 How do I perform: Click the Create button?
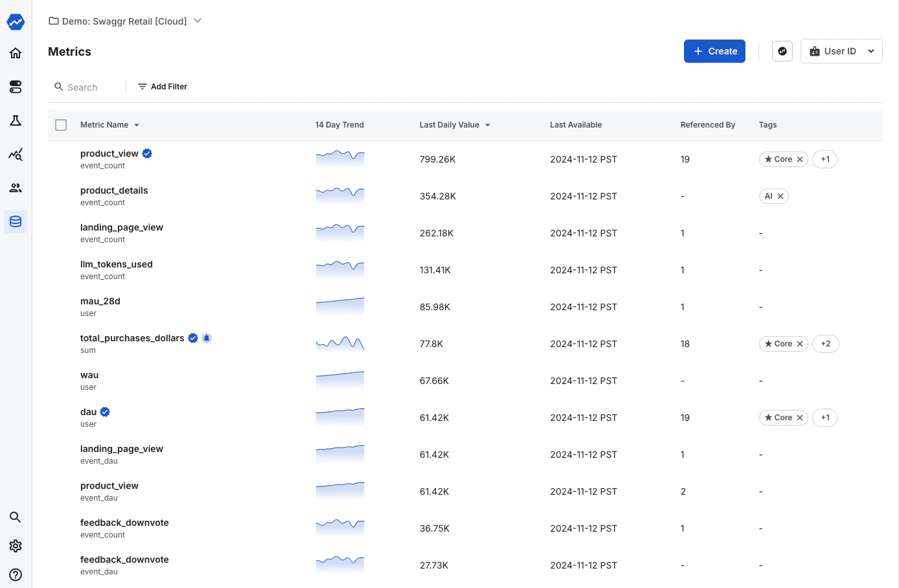pyautogui.click(x=714, y=51)
